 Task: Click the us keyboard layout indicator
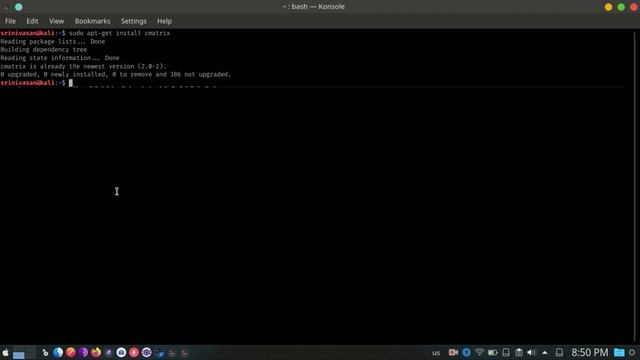click(436, 353)
